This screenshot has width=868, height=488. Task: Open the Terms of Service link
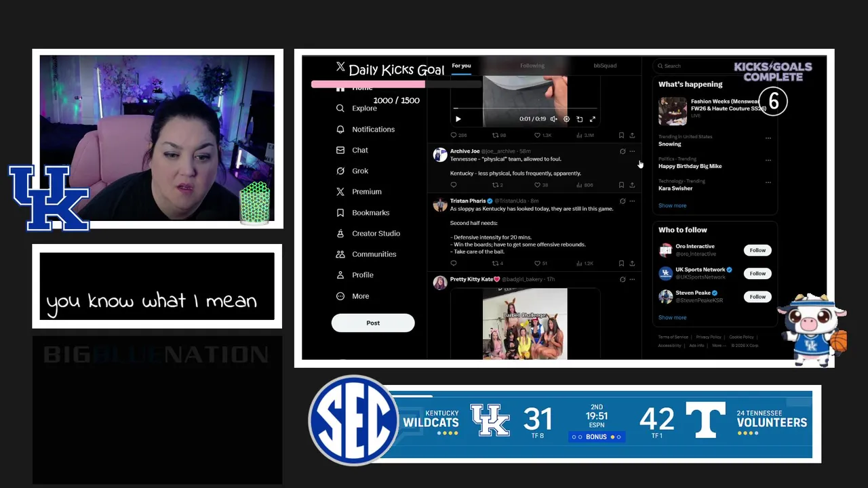pos(673,337)
